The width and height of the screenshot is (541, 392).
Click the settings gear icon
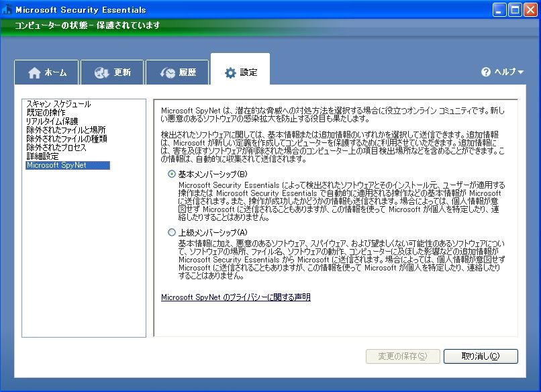tap(230, 72)
